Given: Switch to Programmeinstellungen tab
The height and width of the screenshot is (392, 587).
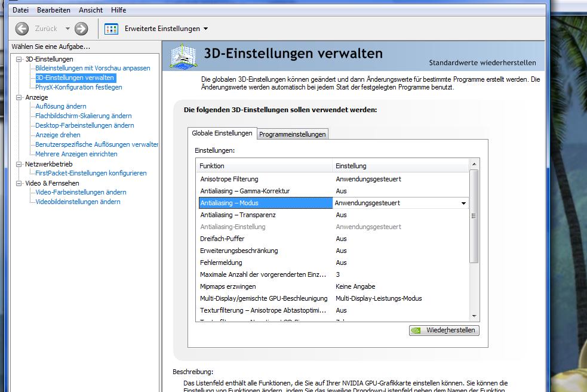Looking at the screenshot, I should coord(293,134).
